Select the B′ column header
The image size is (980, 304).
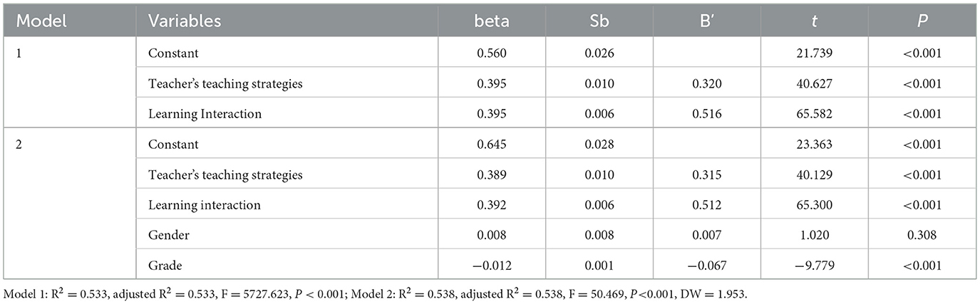pos(706,21)
